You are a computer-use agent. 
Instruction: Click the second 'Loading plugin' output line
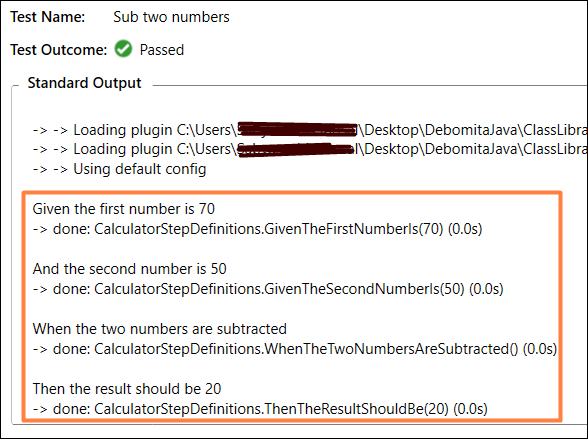click(310, 149)
